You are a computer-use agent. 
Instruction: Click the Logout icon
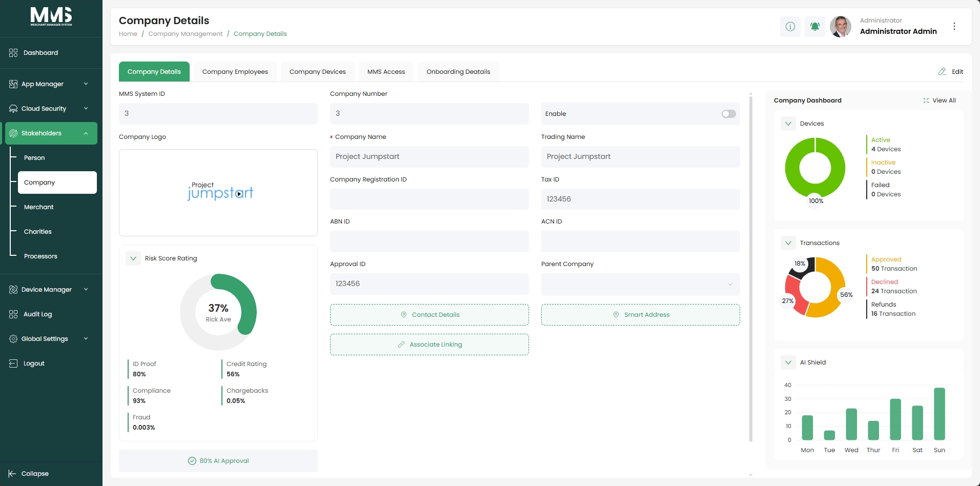pyautogui.click(x=13, y=363)
